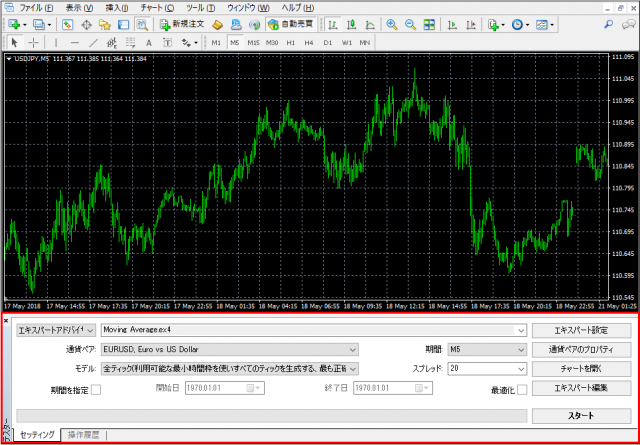
Task: Toggle the Terminal panel icon
Action: click(123, 24)
